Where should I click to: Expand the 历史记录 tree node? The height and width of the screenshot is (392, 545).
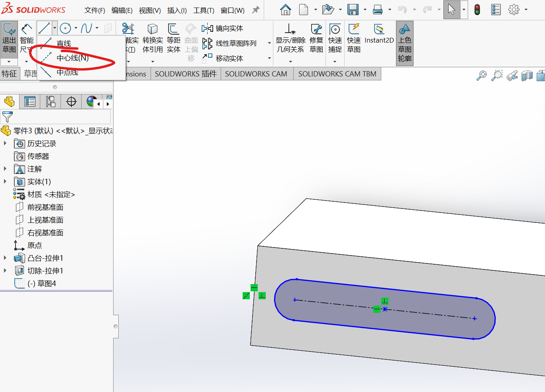tap(5, 143)
